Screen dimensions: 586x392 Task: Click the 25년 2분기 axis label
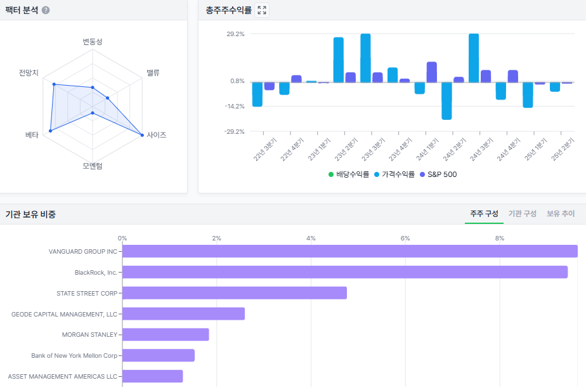click(x=562, y=149)
